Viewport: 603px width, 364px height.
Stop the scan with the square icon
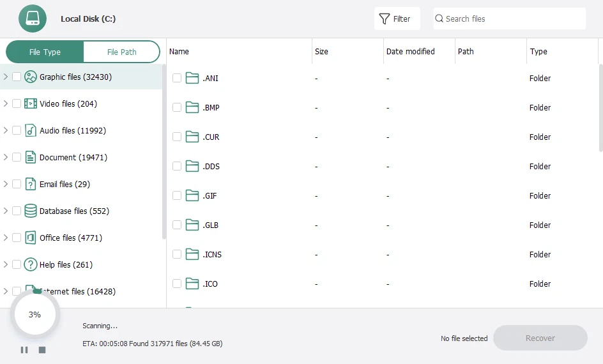pyautogui.click(x=42, y=350)
